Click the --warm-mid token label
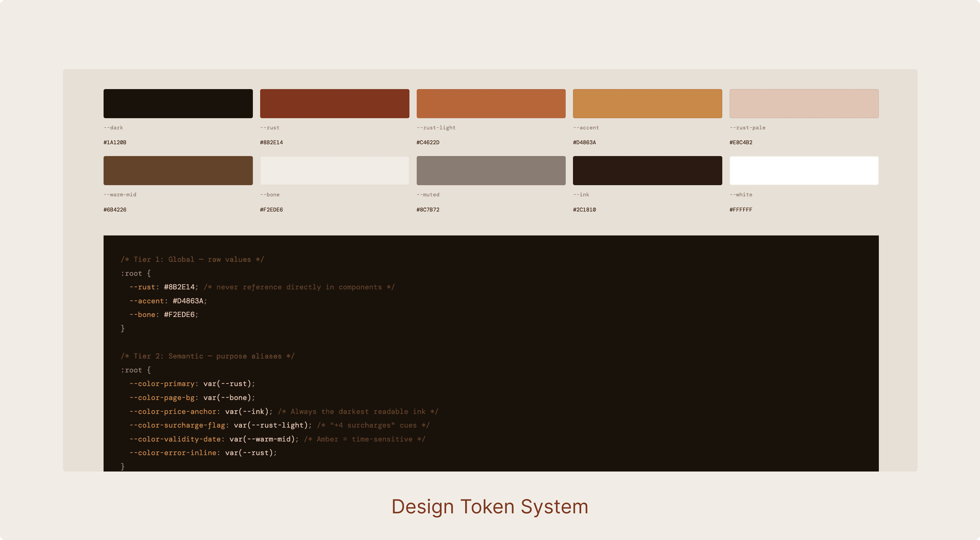 pyautogui.click(x=120, y=195)
